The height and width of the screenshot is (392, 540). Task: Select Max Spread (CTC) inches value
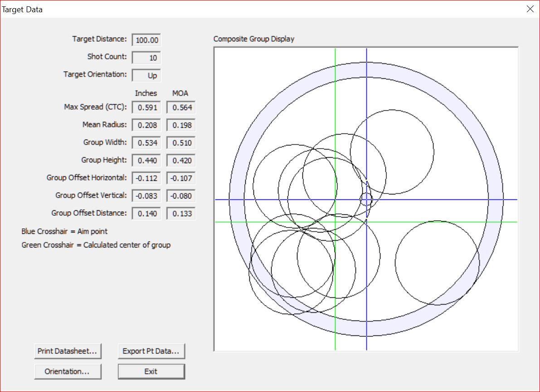[x=146, y=107]
